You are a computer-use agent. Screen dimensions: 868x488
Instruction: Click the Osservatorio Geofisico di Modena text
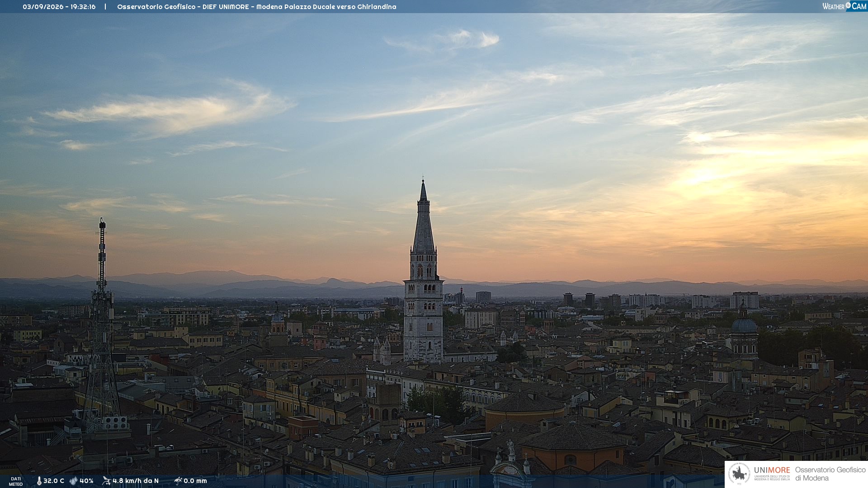830,474
